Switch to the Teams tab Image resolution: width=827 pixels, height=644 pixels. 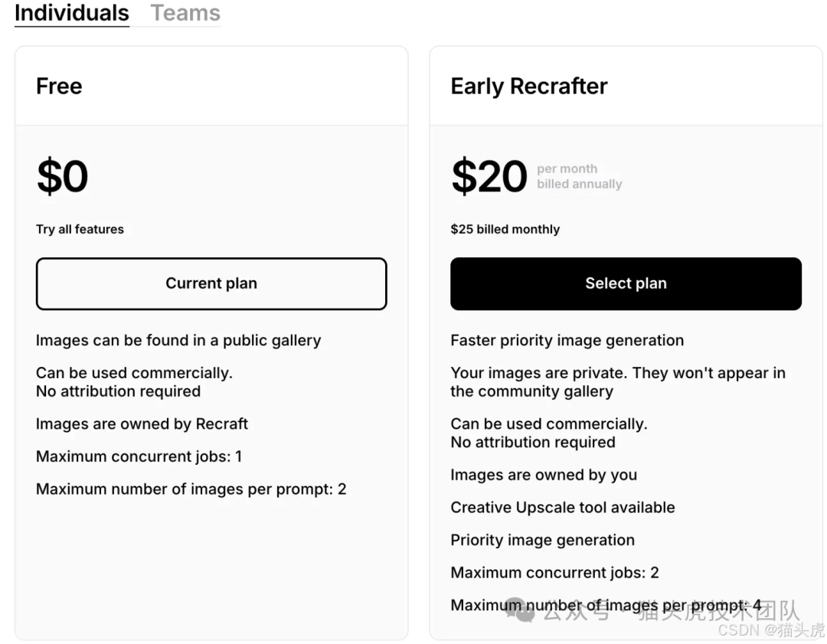coord(185,13)
